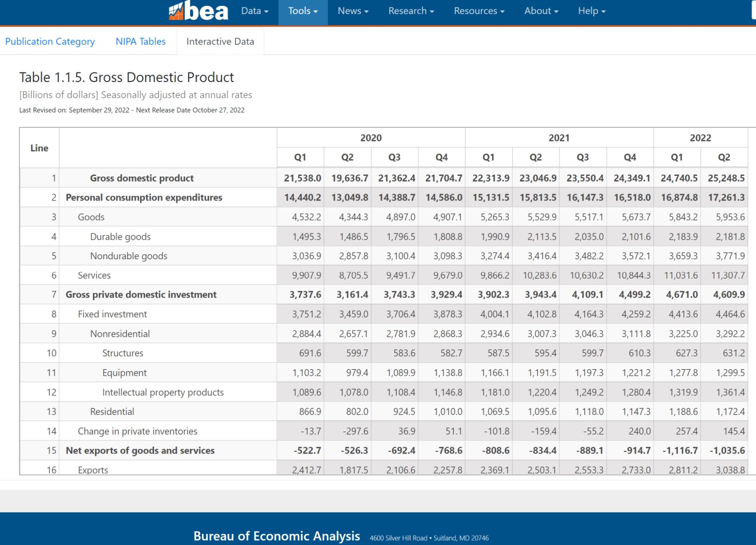This screenshot has width=756, height=545.
Task: Click Intellectual property value 1,361.4
Action: pos(730,392)
